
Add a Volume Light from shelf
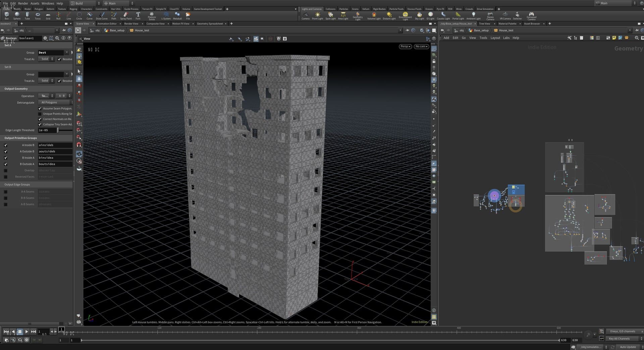pos(374,16)
